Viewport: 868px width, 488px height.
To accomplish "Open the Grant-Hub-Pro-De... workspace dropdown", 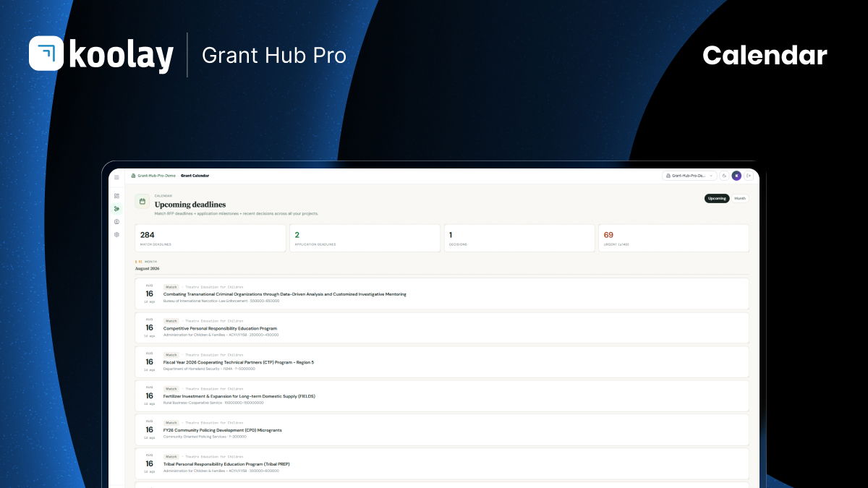I will (x=689, y=176).
